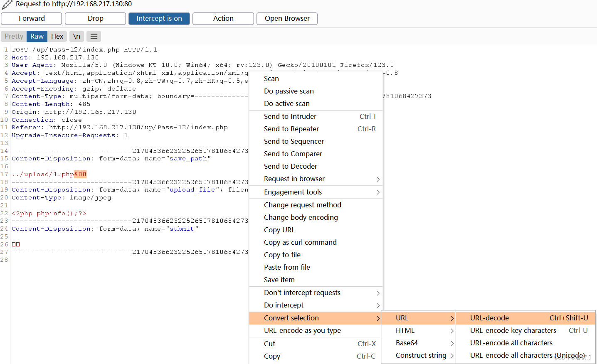This screenshot has width=597, height=364.
Task: Choose URL-encode all characters (Unicode)
Action: pos(525,355)
